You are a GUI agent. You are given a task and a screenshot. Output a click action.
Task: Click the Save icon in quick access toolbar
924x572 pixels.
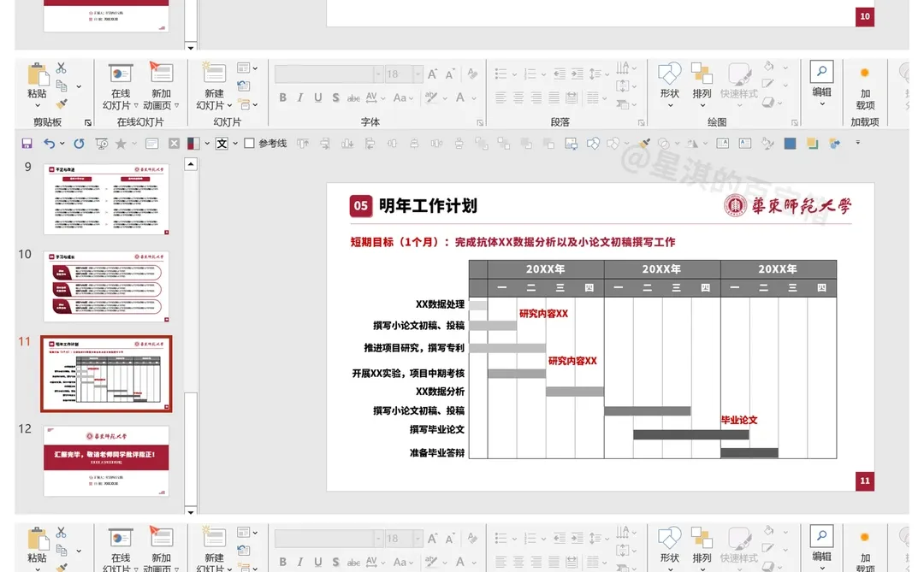[x=28, y=143]
